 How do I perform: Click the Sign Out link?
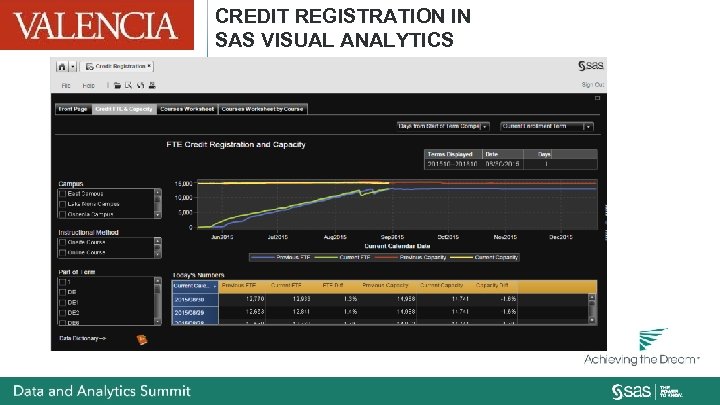[x=592, y=85]
